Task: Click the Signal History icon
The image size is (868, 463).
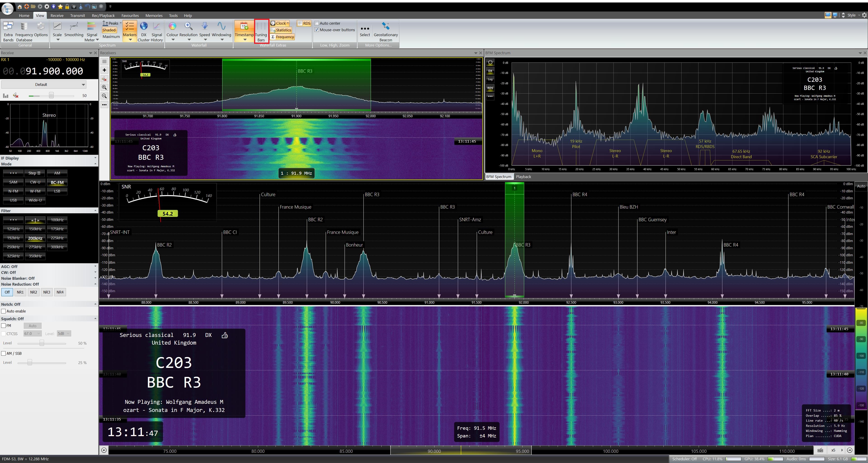Action: pos(157,27)
